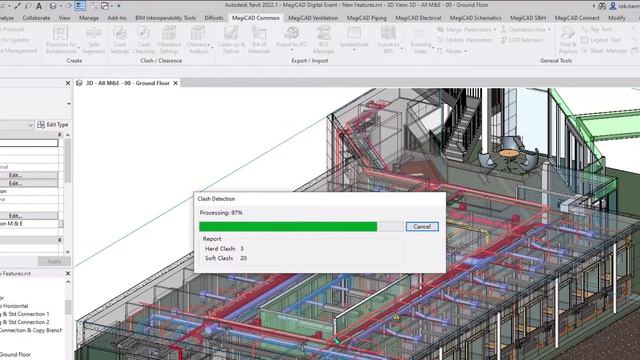Open Clean-up & Deliver tool
This screenshot has height=360, width=640.
pyautogui.click(x=231, y=40)
